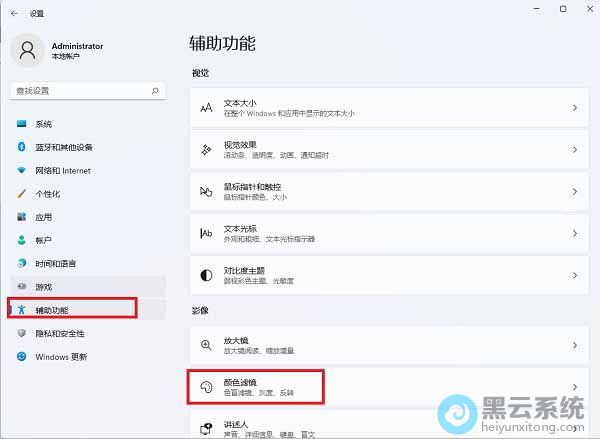Click the 文本大小 text size icon

click(x=206, y=107)
